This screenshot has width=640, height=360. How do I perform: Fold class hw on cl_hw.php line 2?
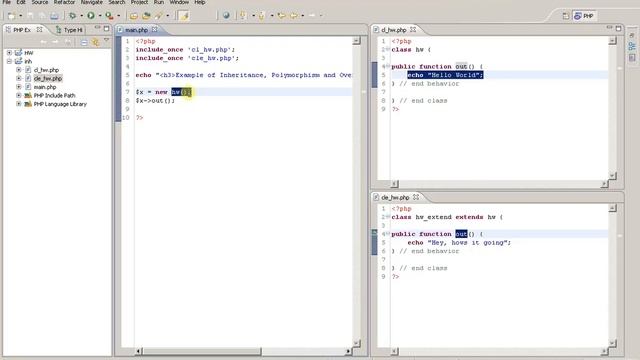pyautogui.click(x=388, y=49)
